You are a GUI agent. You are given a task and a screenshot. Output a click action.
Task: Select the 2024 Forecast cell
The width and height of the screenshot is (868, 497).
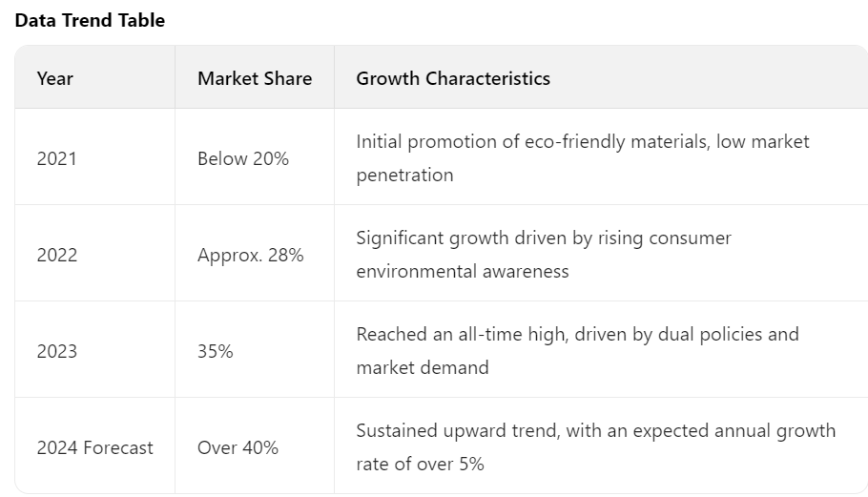(x=94, y=447)
